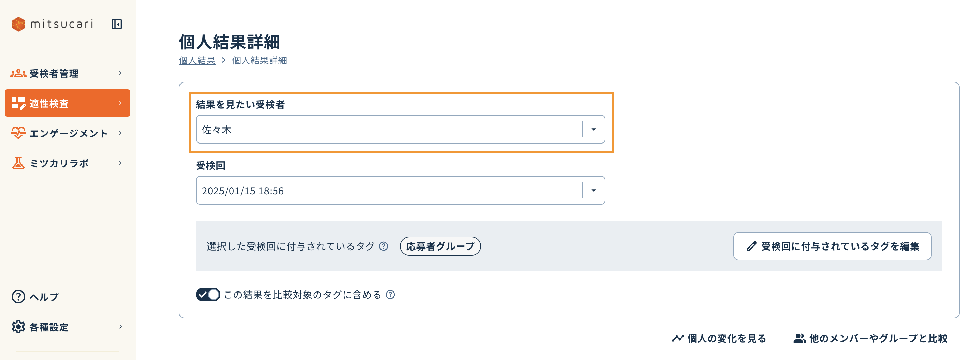Click the 各種設定 gear icon
The width and height of the screenshot is (980, 360).
pyautogui.click(x=18, y=327)
